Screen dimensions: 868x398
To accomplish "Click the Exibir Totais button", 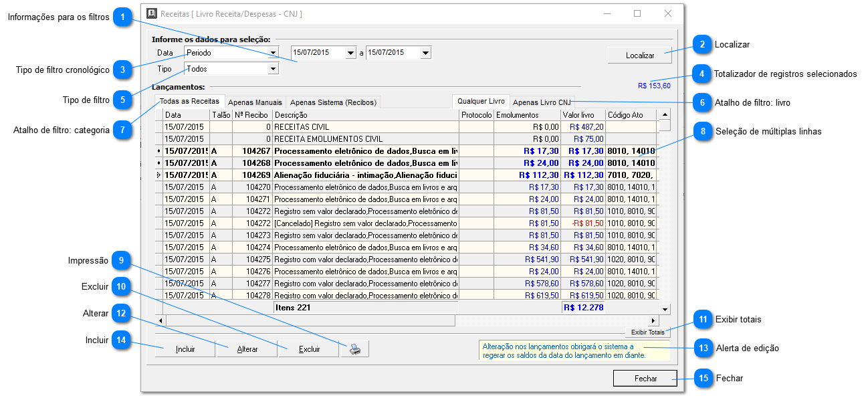I will coord(647,332).
